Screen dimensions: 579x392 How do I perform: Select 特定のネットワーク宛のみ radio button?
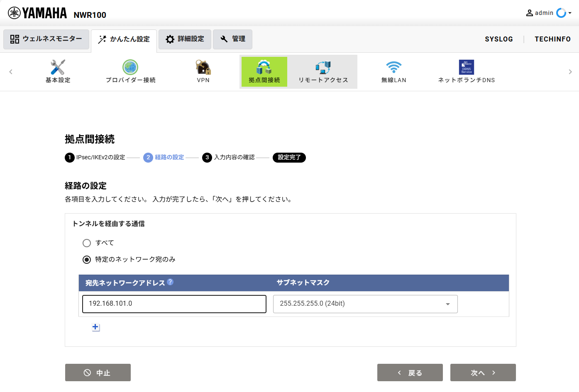(x=87, y=260)
